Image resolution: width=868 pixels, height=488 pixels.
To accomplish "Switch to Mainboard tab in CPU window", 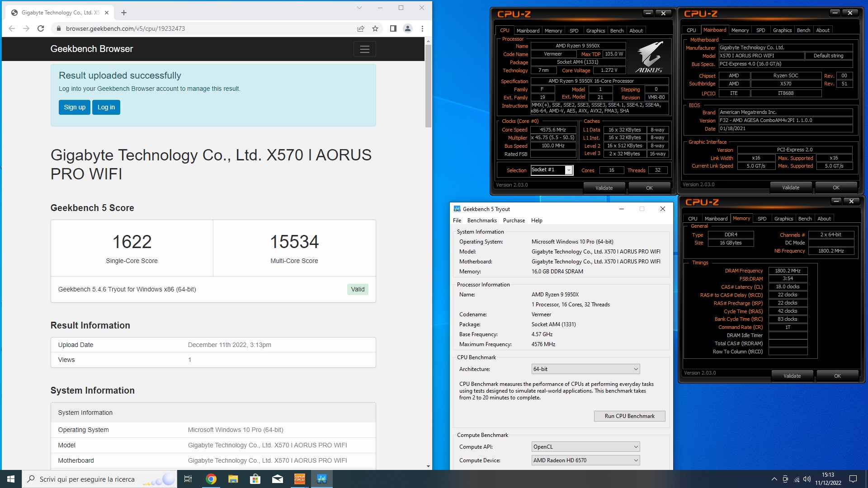I will (528, 31).
